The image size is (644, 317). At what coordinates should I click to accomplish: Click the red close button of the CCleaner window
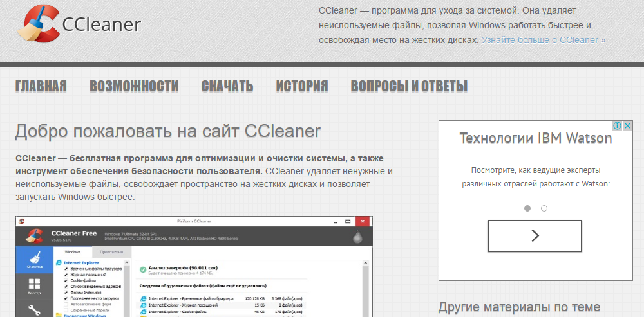point(363,221)
